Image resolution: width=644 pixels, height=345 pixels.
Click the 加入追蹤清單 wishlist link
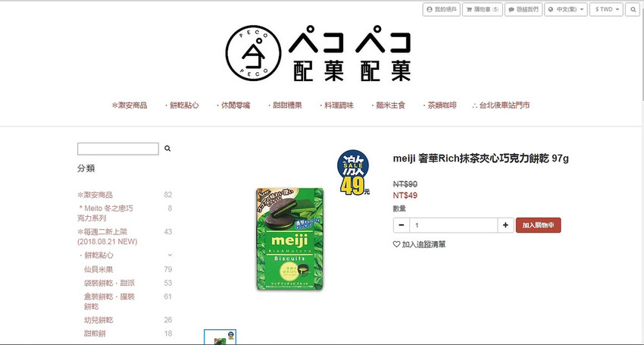click(x=419, y=244)
